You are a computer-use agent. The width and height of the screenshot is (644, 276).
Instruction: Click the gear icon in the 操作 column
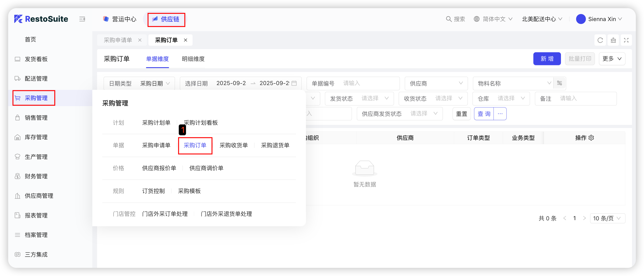pos(591,138)
